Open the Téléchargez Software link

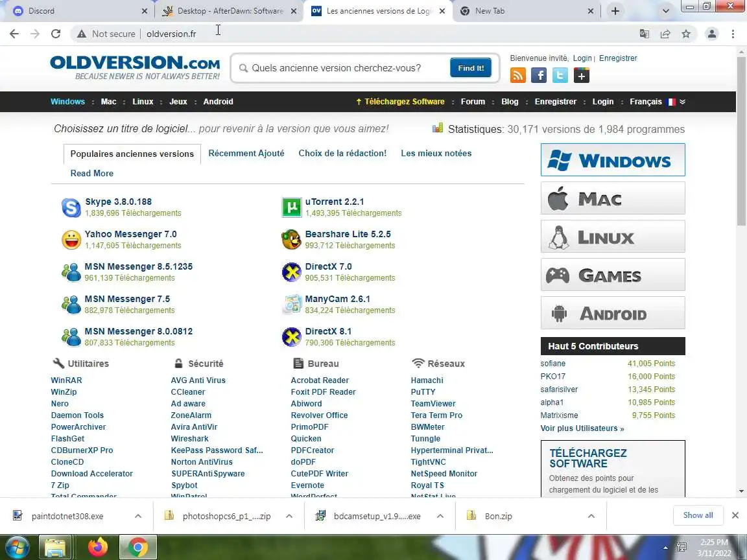[x=400, y=102]
